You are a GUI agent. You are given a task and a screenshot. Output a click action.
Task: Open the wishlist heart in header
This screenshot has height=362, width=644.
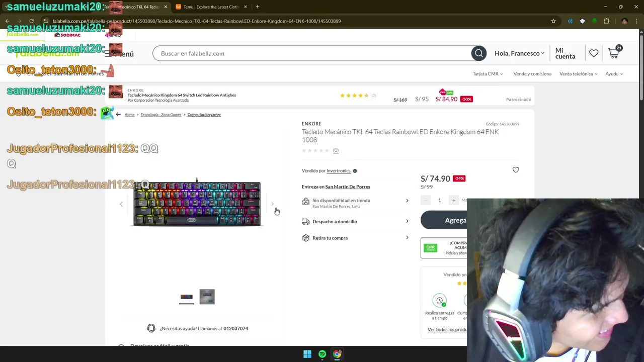coord(594,53)
